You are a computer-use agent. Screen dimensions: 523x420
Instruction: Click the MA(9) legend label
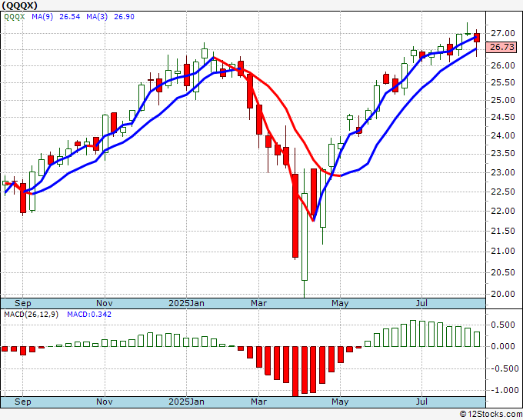[x=42, y=17]
